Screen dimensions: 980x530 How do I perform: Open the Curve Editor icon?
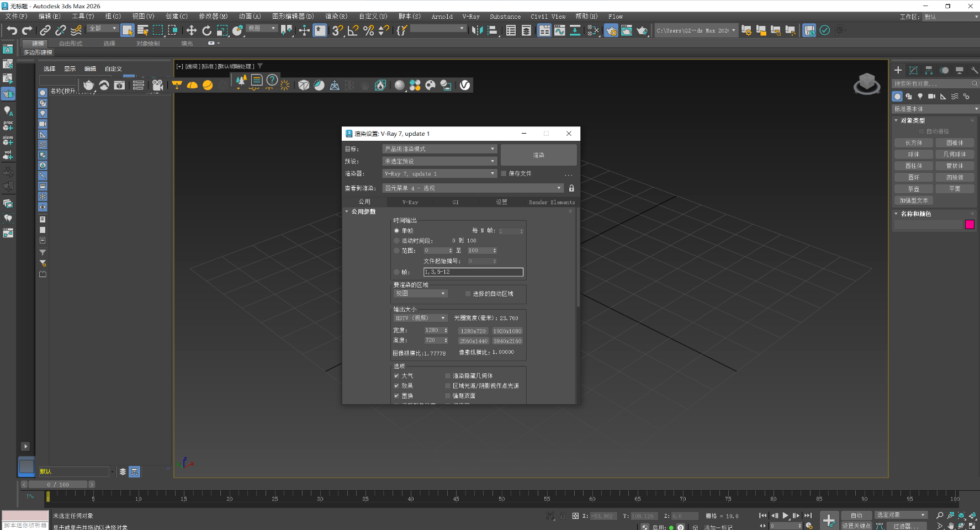560,30
